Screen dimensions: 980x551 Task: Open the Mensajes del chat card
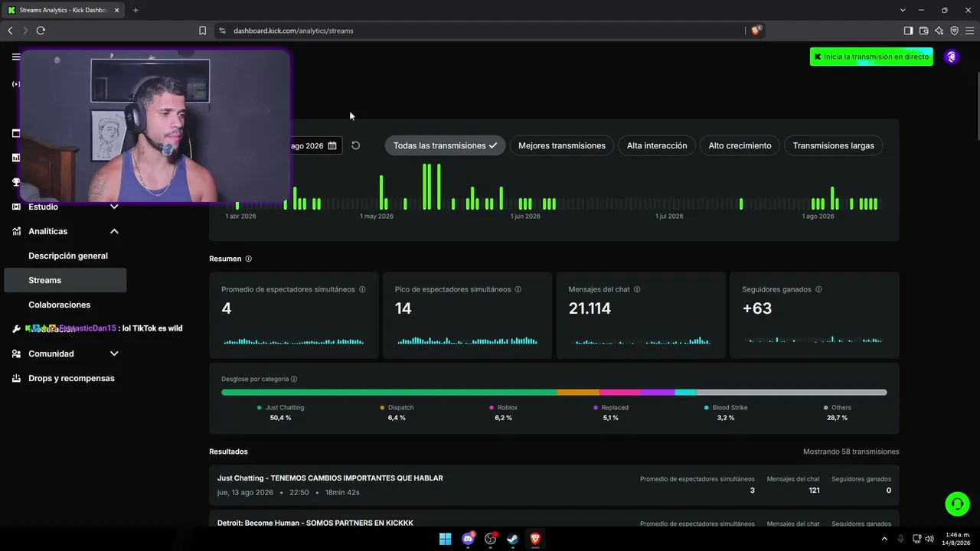641,315
